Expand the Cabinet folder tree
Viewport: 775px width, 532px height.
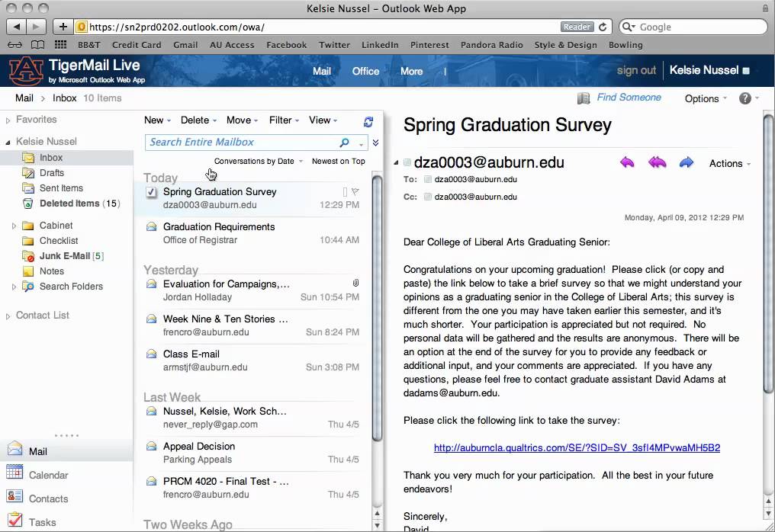coord(14,226)
